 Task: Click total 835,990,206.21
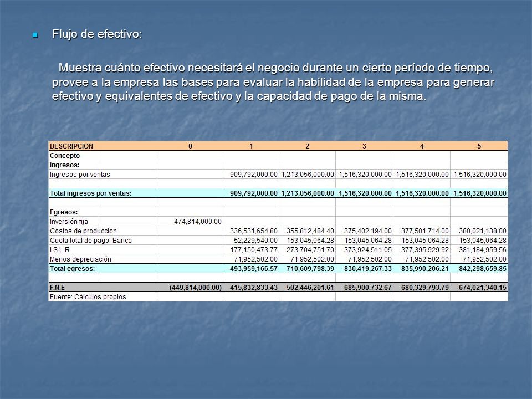[x=425, y=269]
